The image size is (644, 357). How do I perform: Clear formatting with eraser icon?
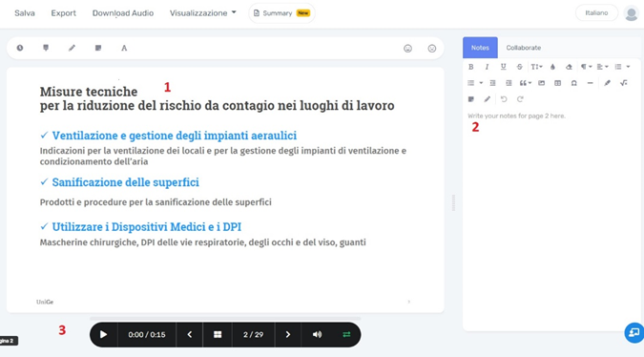click(x=569, y=67)
